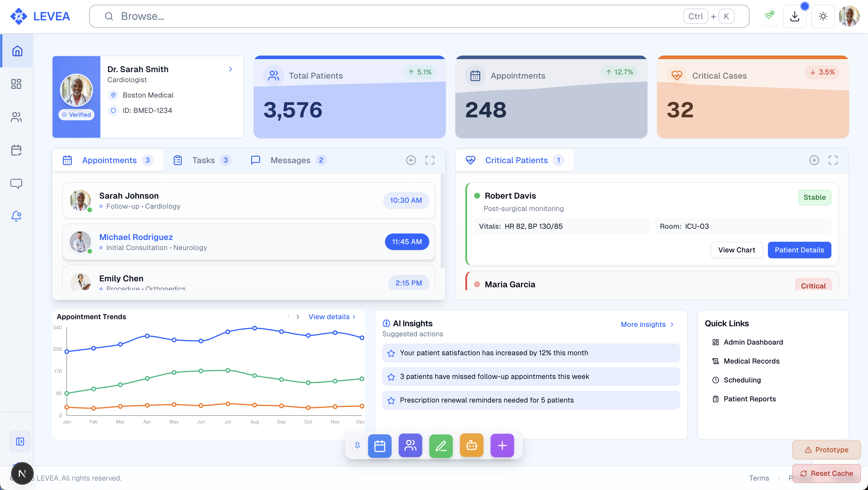Open the notifications bell in the sidebar
Screen dimensions: 868x490
point(16,217)
